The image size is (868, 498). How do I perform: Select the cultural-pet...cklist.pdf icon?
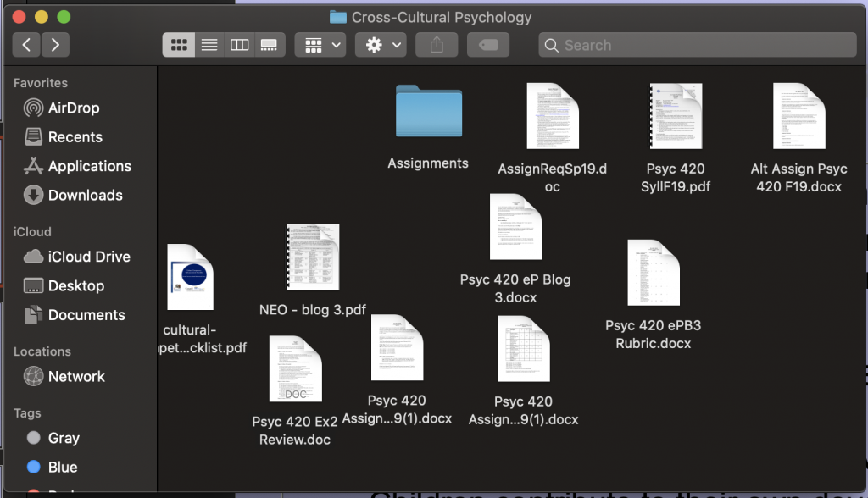190,277
